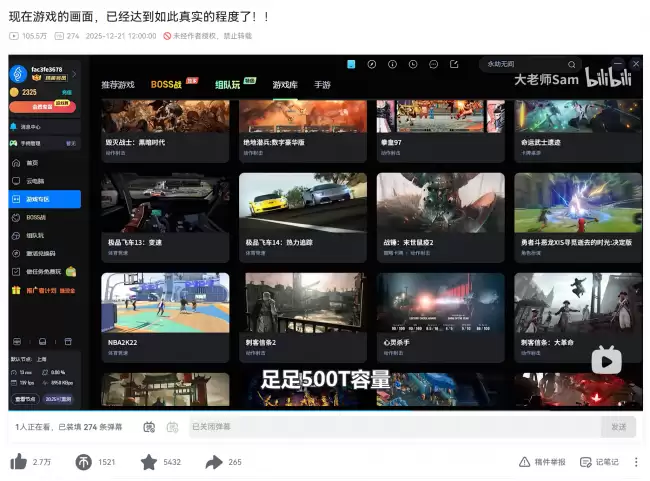Image resolution: width=650 pixels, height=481 pixels.
Task: Click the compass icon in top toolbar
Action: (x=372, y=64)
